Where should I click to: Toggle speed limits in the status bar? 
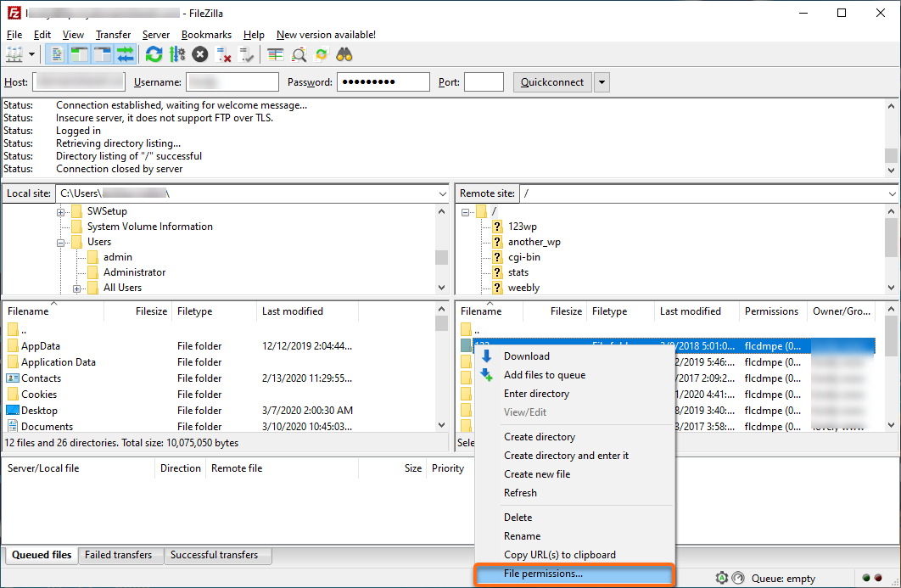[738, 577]
